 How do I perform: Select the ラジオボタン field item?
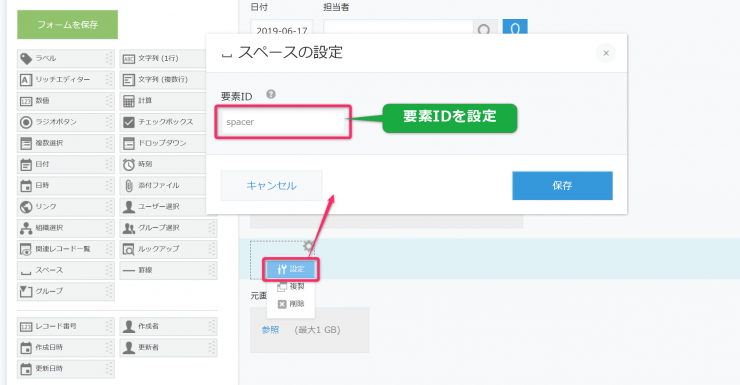66,122
